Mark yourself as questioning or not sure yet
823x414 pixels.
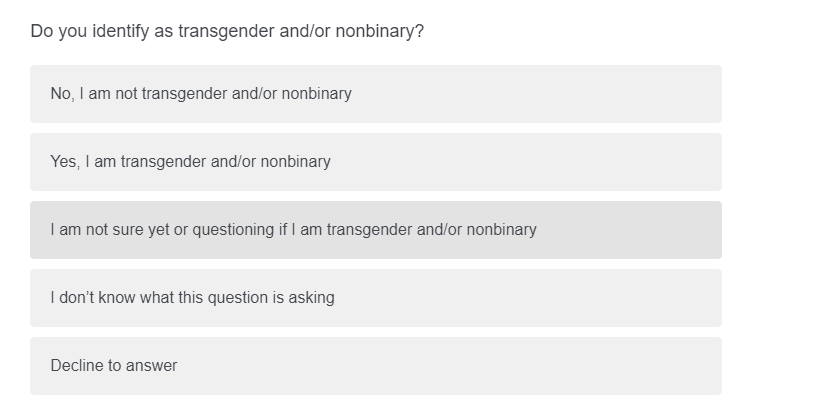375,230
